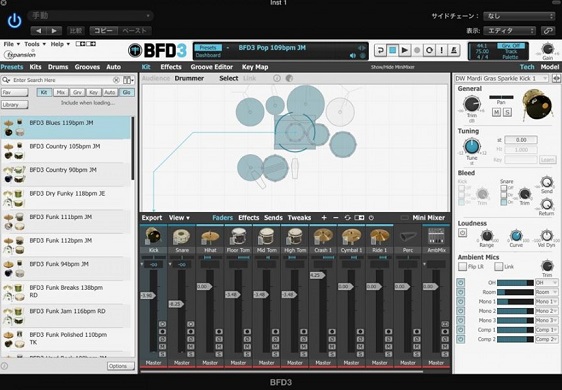The image size is (562, 390).
Task: Select the Mid Tom channel icon
Action: coord(267,236)
